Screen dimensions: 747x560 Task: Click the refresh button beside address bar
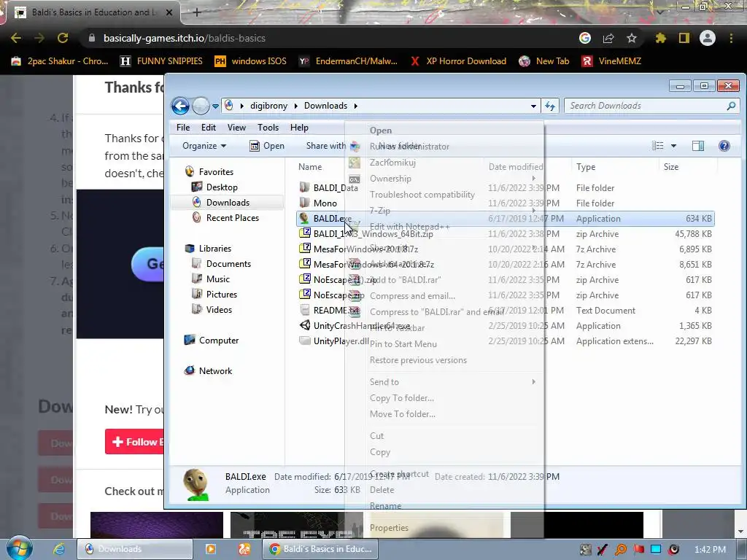coord(550,106)
